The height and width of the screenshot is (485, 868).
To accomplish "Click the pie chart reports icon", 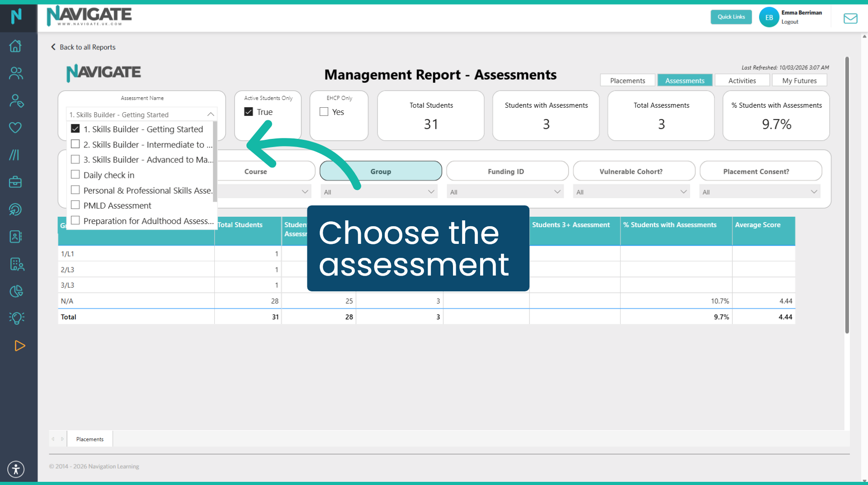I will coord(16,291).
